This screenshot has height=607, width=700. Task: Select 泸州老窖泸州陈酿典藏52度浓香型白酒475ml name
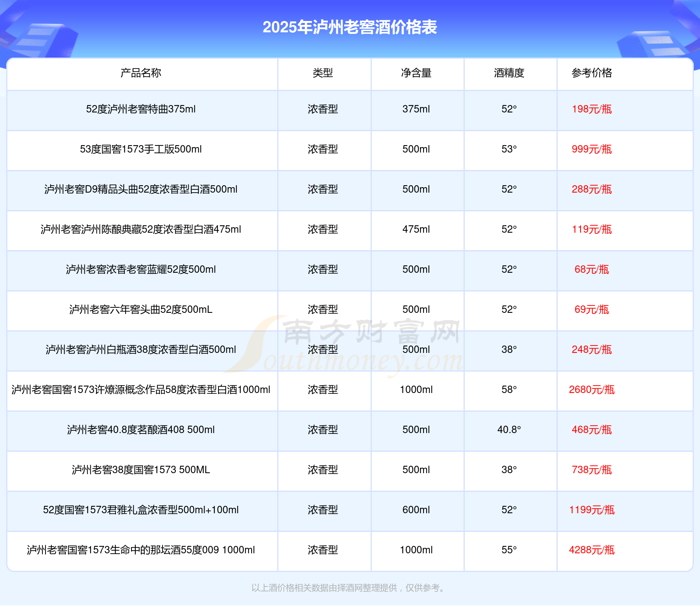point(141,229)
